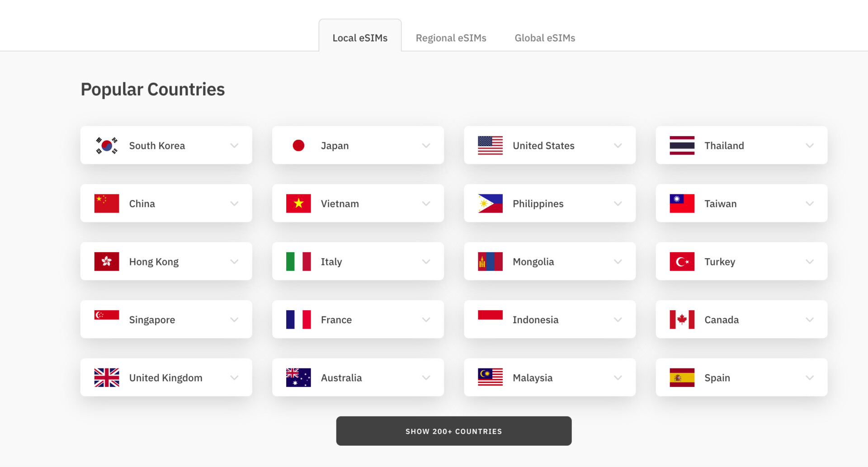This screenshot has height=467, width=868.
Task: Select the Malaysia country name
Action: pyautogui.click(x=533, y=378)
